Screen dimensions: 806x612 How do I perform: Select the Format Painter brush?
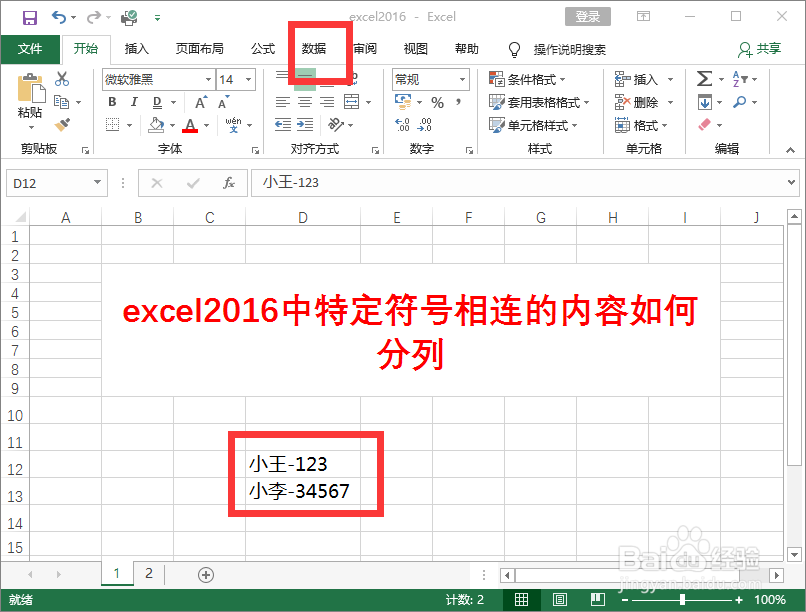(x=62, y=125)
